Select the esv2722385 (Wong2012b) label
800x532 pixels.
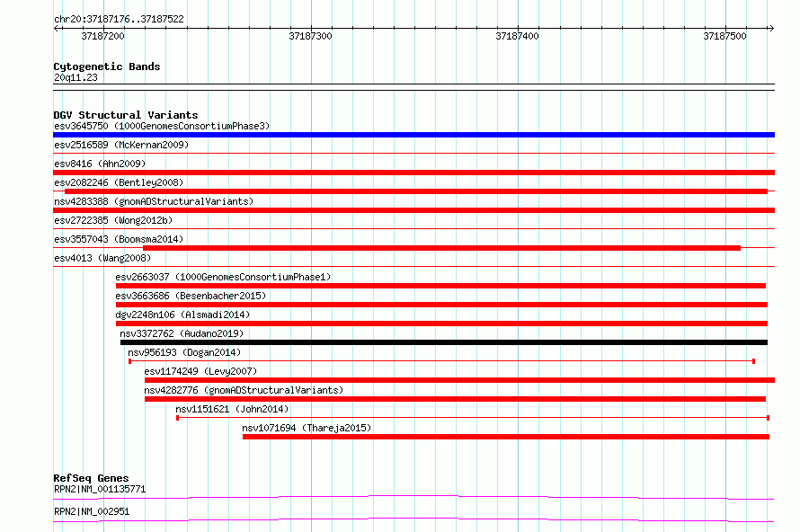(113, 220)
